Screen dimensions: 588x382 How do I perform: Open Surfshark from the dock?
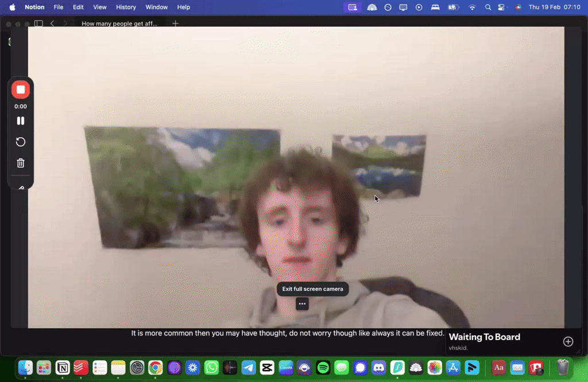pos(397,368)
